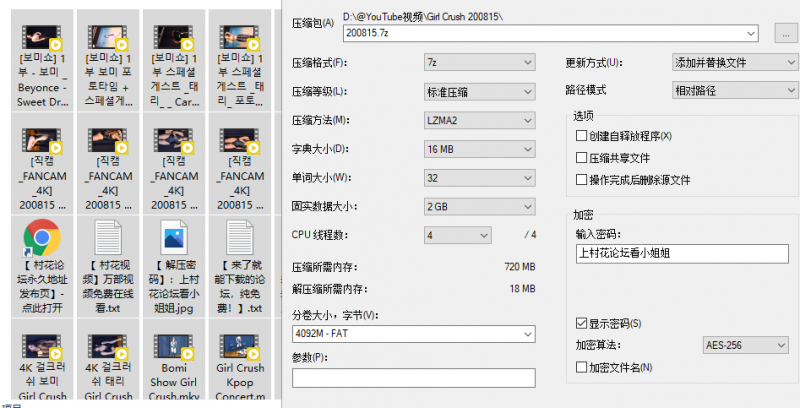Image resolution: width=800 pixels, height=408 pixels.
Task: Open the Chrome shortcut file icon
Action: [42, 239]
